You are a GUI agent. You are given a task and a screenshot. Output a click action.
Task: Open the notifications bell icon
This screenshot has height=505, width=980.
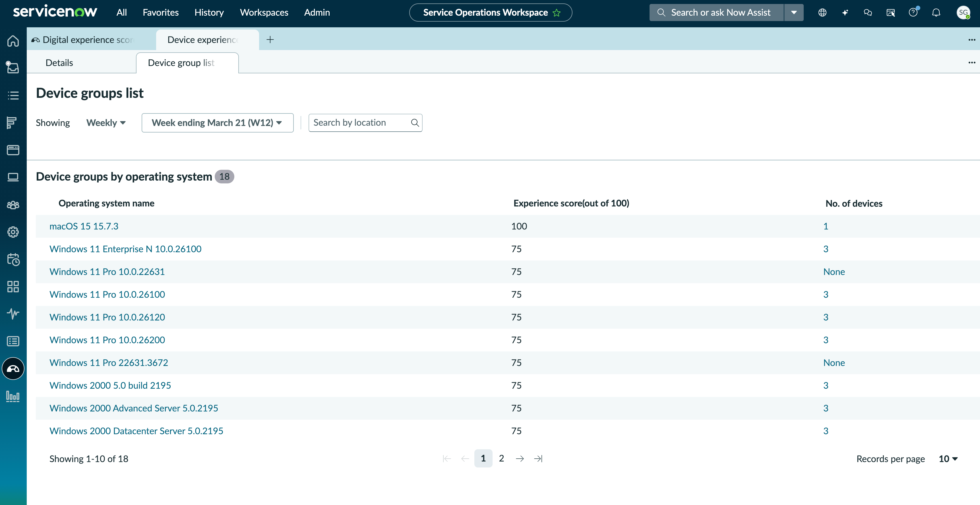tap(936, 13)
